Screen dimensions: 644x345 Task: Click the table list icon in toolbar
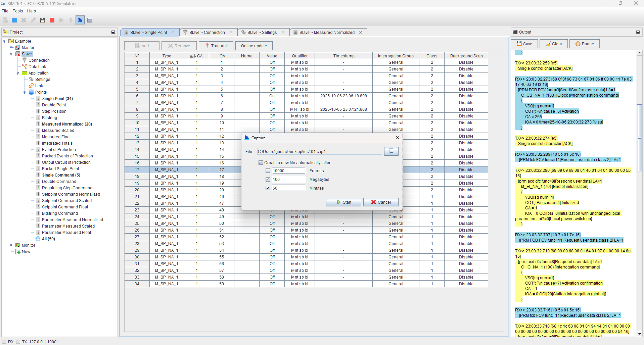pyautogui.click(x=90, y=20)
